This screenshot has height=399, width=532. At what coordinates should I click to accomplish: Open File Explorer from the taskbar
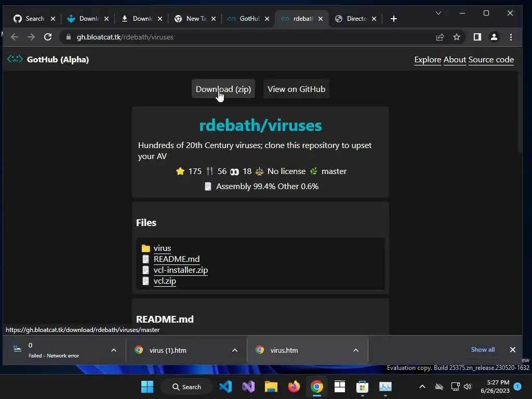(x=271, y=387)
